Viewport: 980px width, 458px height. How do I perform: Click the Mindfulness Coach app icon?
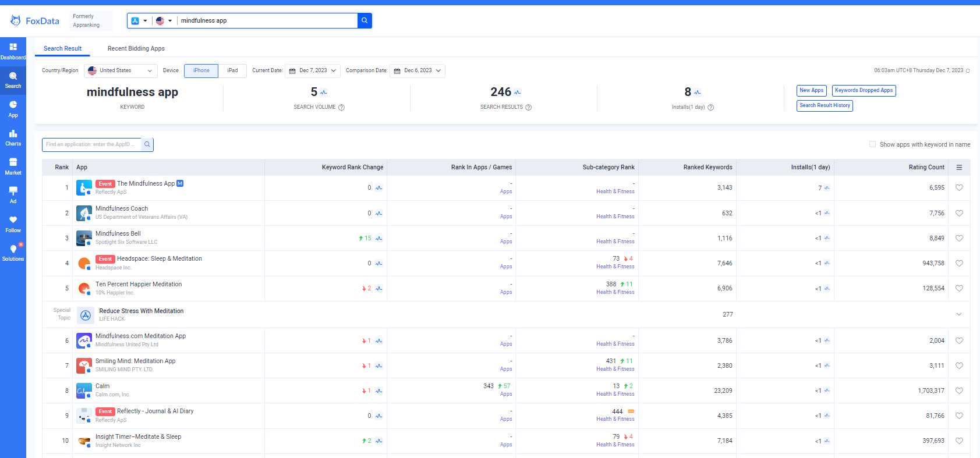pyautogui.click(x=84, y=213)
